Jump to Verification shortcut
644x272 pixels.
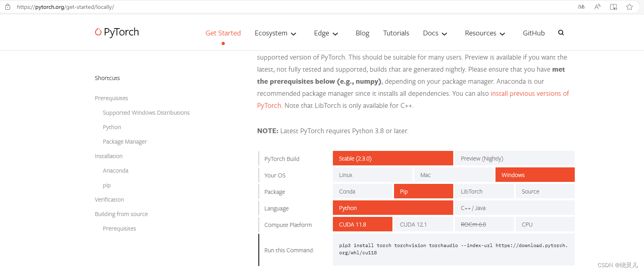(109, 200)
